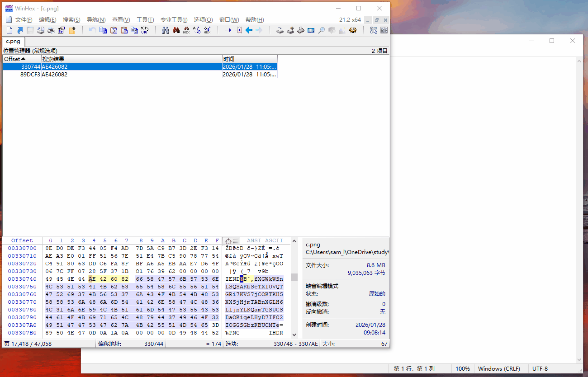Image resolution: width=588 pixels, height=377 pixels.
Task: Sort results by the Offset column header
Action: pyautogui.click(x=22, y=59)
